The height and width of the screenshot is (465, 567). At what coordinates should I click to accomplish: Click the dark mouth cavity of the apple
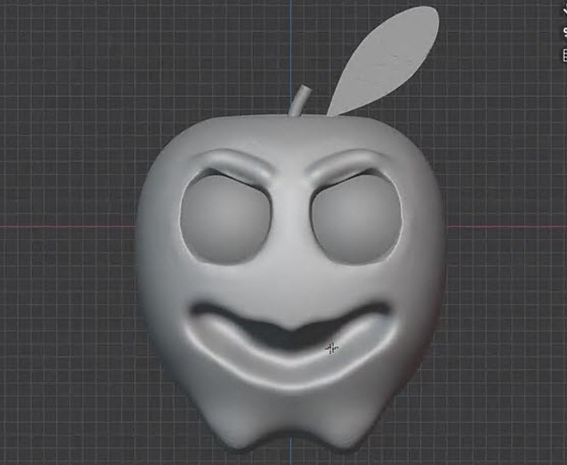291,328
